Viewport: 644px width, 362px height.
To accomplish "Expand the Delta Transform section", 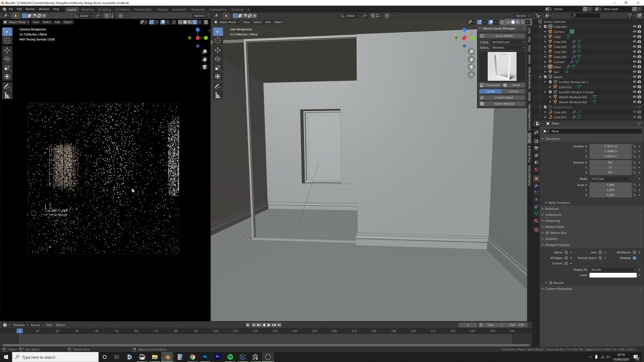I will (559, 203).
